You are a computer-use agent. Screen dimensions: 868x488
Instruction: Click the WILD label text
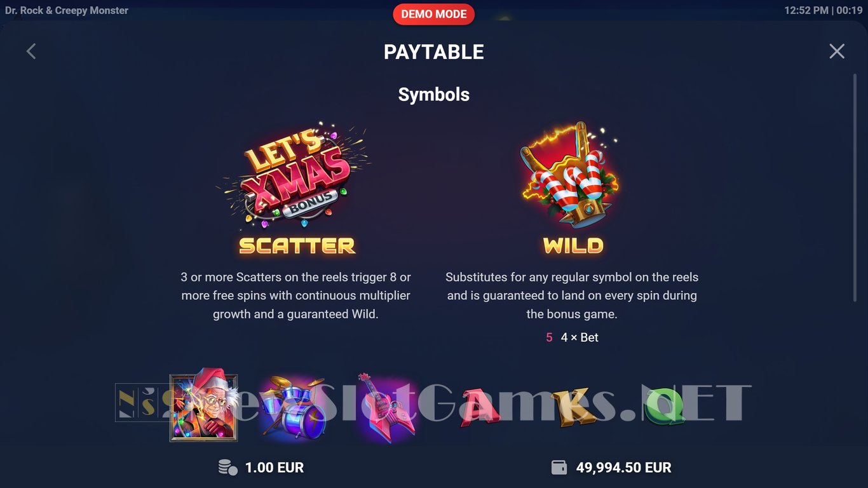point(573,246)
